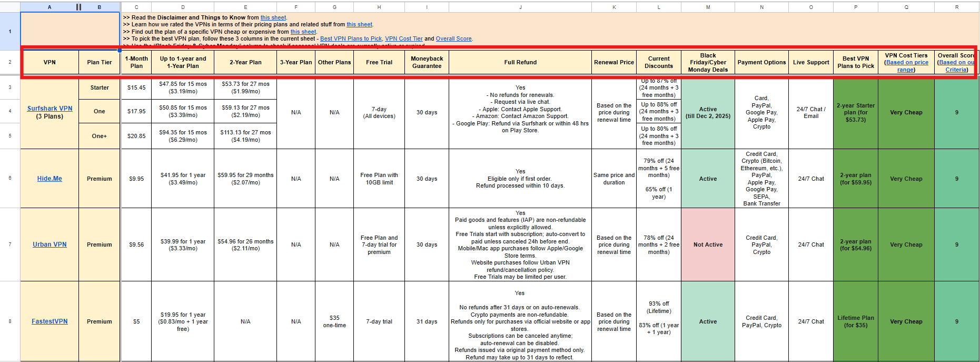The image size is (980, 362).
Task: Click the 'Overall Score' link in the notes
Action: click(x=453, y=38)
